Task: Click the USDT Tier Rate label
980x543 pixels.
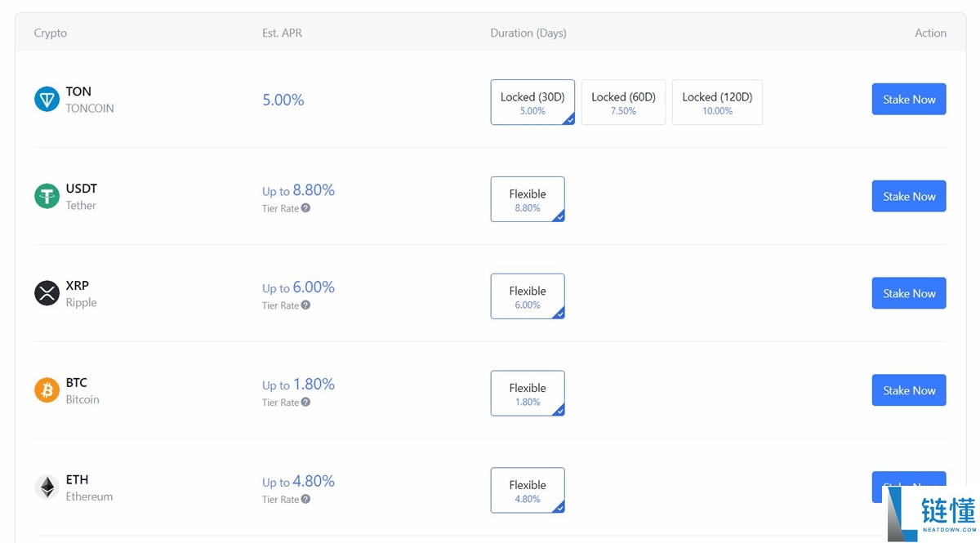Action: click(x=280, y=208)
